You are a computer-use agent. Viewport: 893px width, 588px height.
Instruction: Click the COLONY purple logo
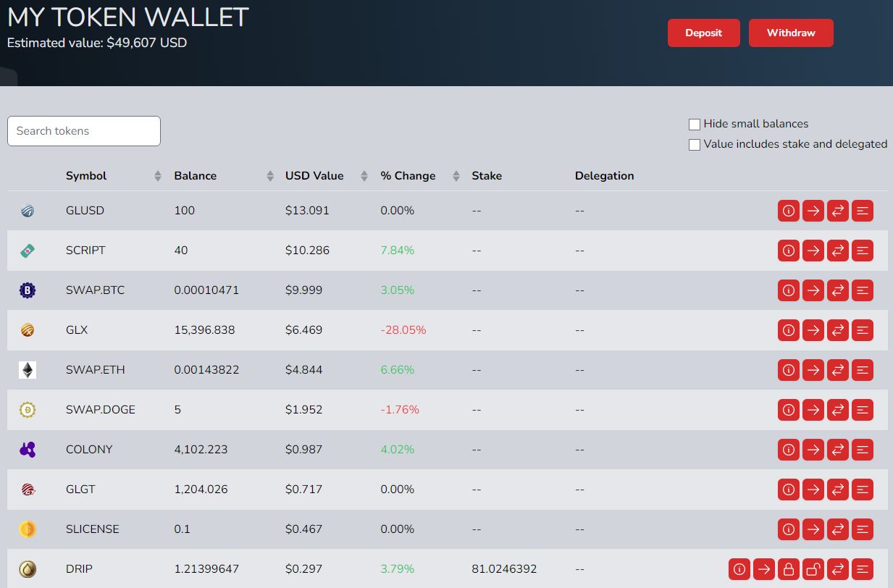pyautogui.click(x=28, y=450)
